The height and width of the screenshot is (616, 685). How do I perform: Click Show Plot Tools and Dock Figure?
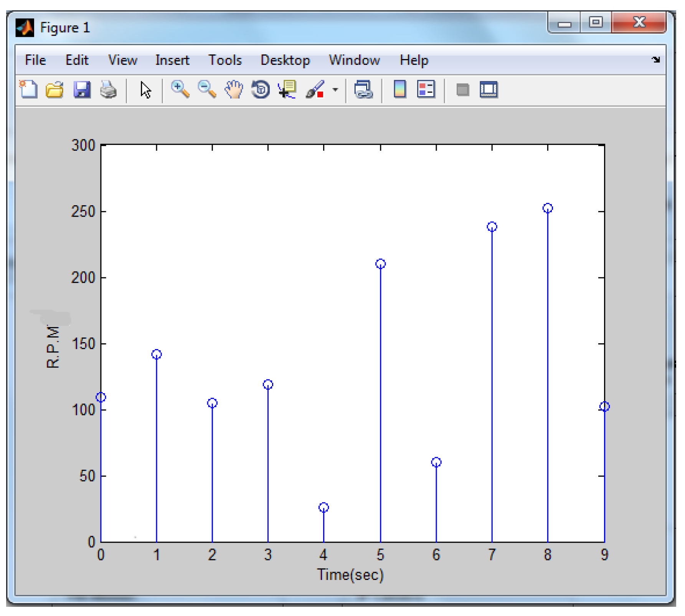tap(489, 90)
